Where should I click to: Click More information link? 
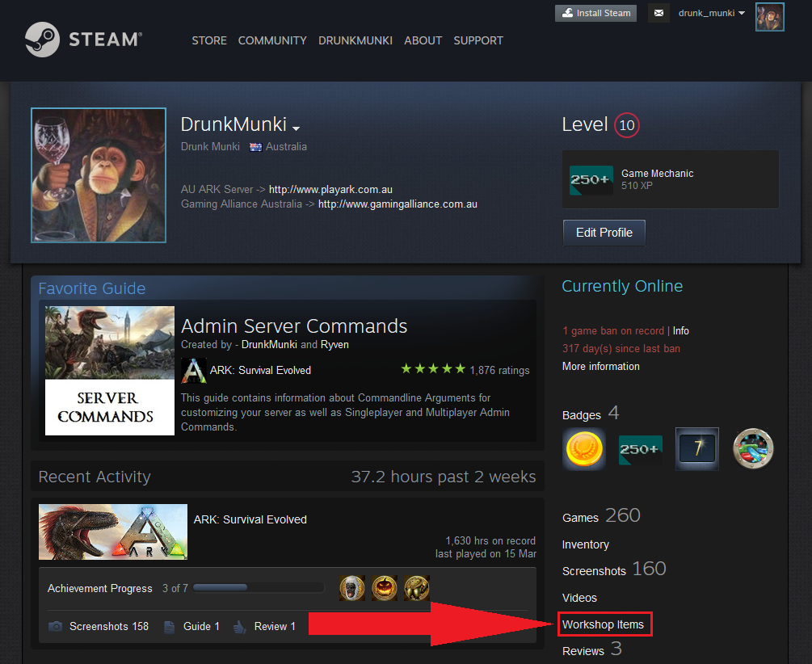click(x=600, y=367)
